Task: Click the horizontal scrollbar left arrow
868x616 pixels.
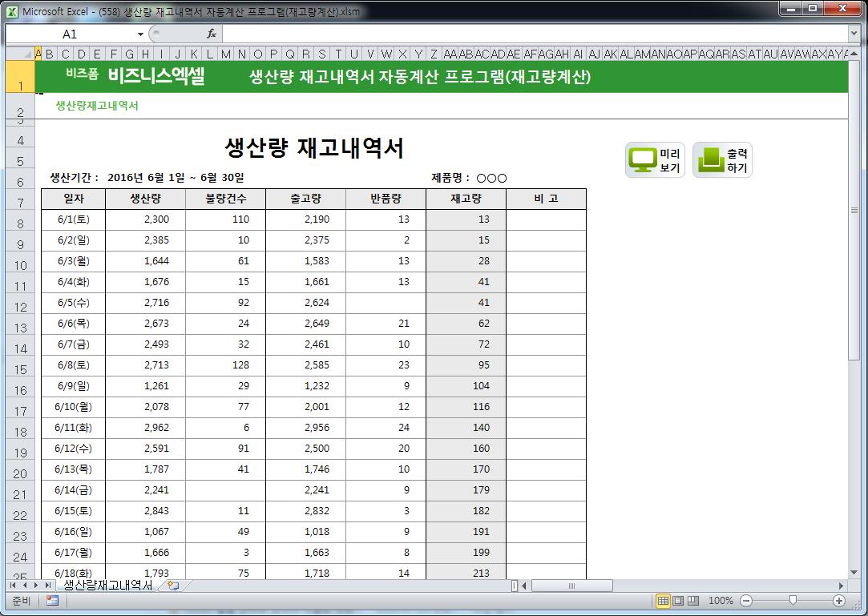Action: click(524, 586)
